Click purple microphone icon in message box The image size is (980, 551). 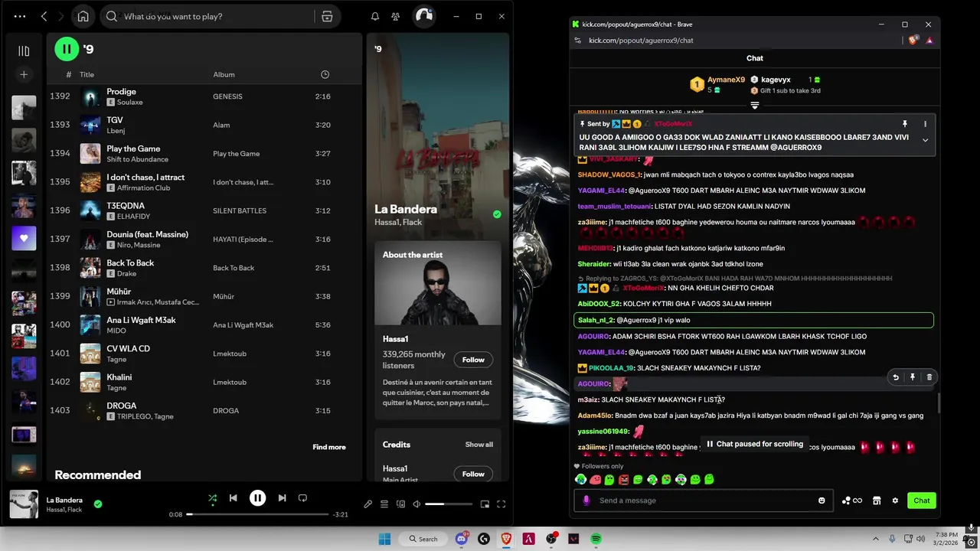(586, 500)
